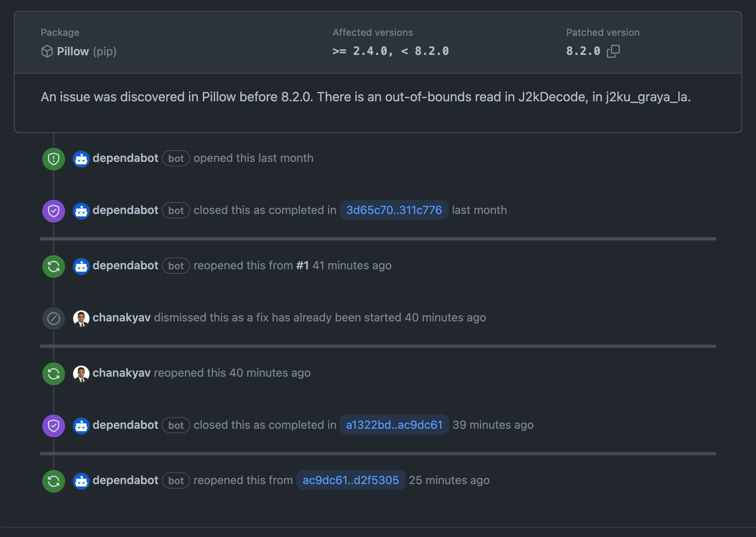Viewport: 756px width, 537px height.
Task: Click '41 minutes ago' timestamp
Action: [x=352, y=265]
